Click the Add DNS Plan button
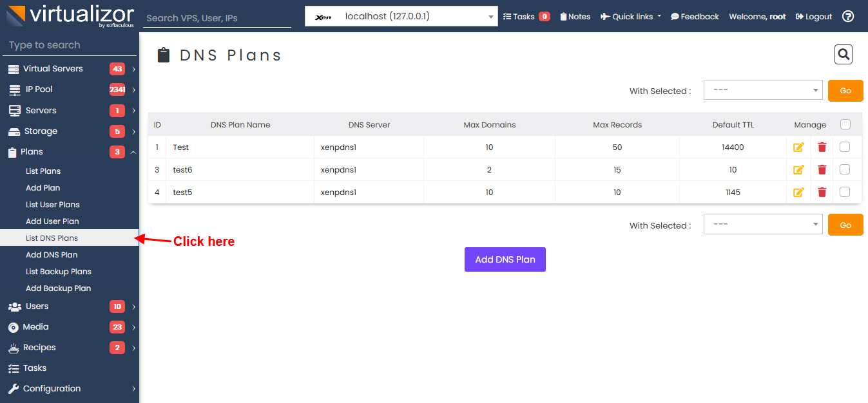 point(505,259)
